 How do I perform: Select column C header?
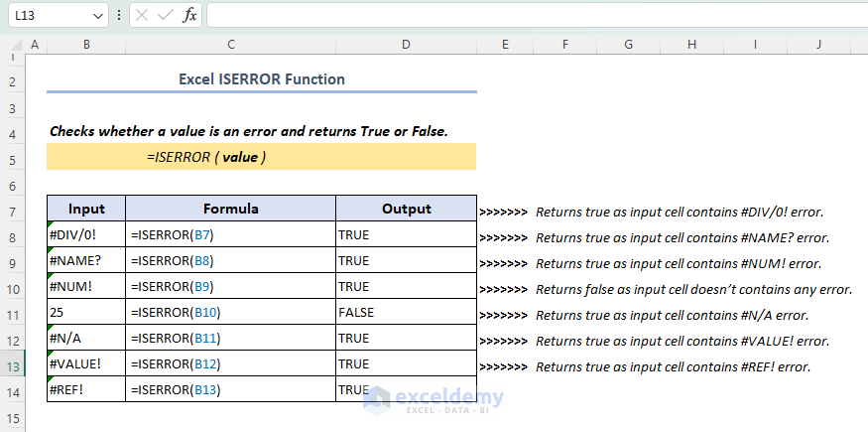[x=230, y=45]
